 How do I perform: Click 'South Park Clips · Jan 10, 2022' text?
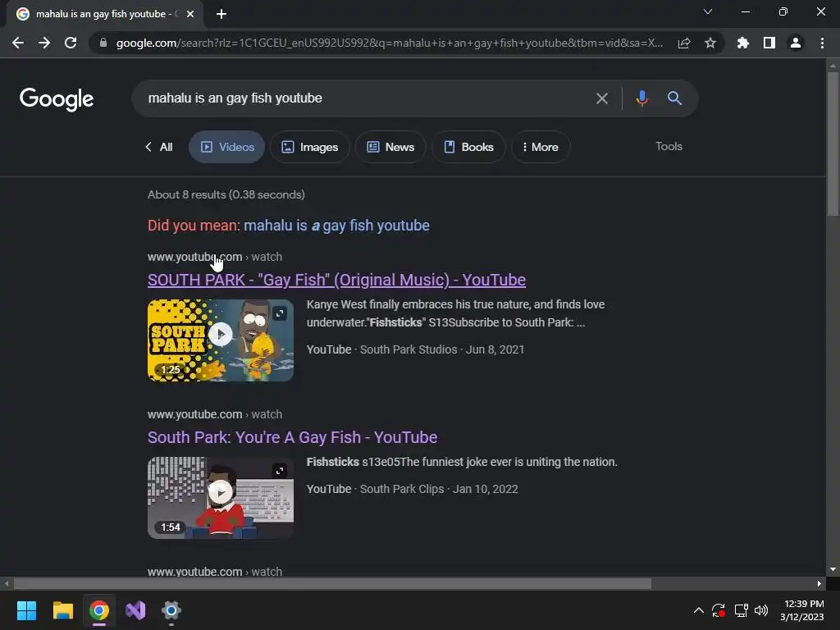point(439,489)
